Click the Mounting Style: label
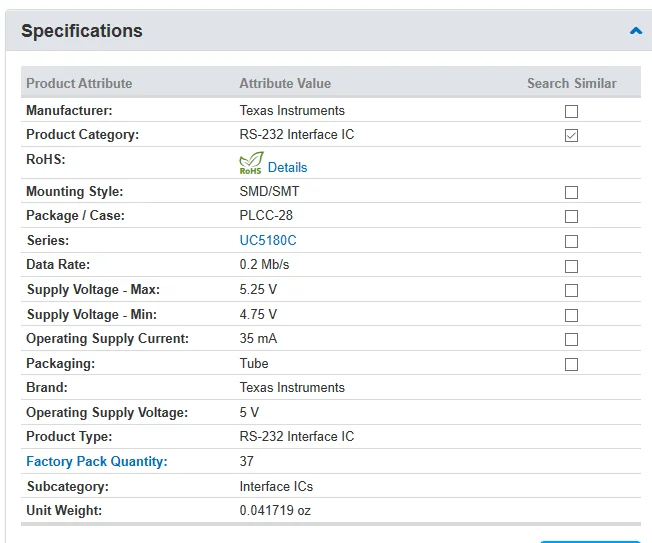This screenshot has height=543, width=652. [75, 192]
